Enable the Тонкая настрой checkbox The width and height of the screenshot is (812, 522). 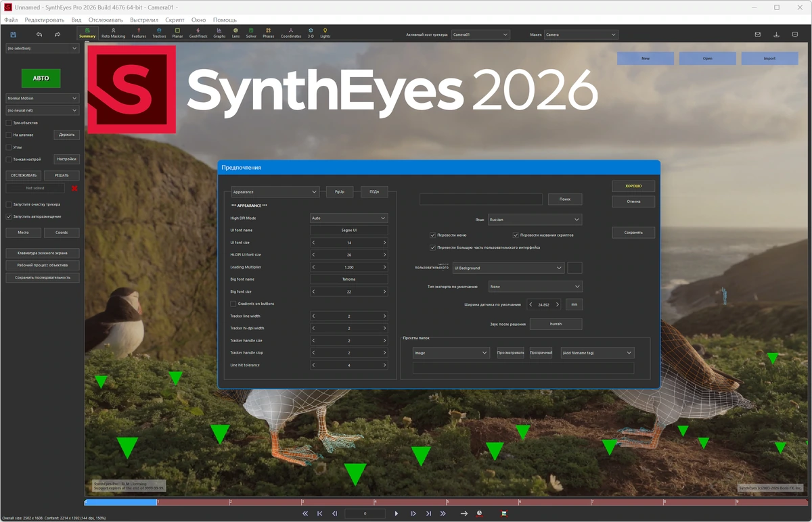(9, 160)
